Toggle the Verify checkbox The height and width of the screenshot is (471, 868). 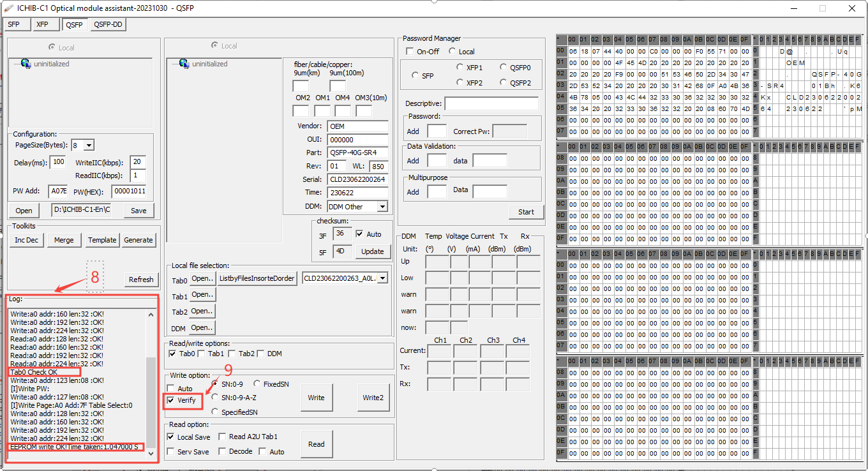pos(170,400)
